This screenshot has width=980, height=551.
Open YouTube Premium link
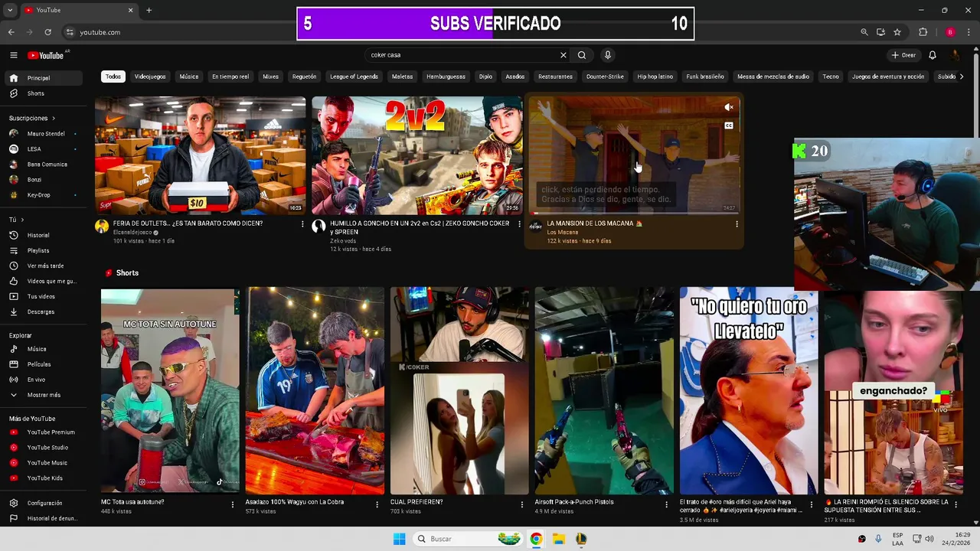[44, 432]
